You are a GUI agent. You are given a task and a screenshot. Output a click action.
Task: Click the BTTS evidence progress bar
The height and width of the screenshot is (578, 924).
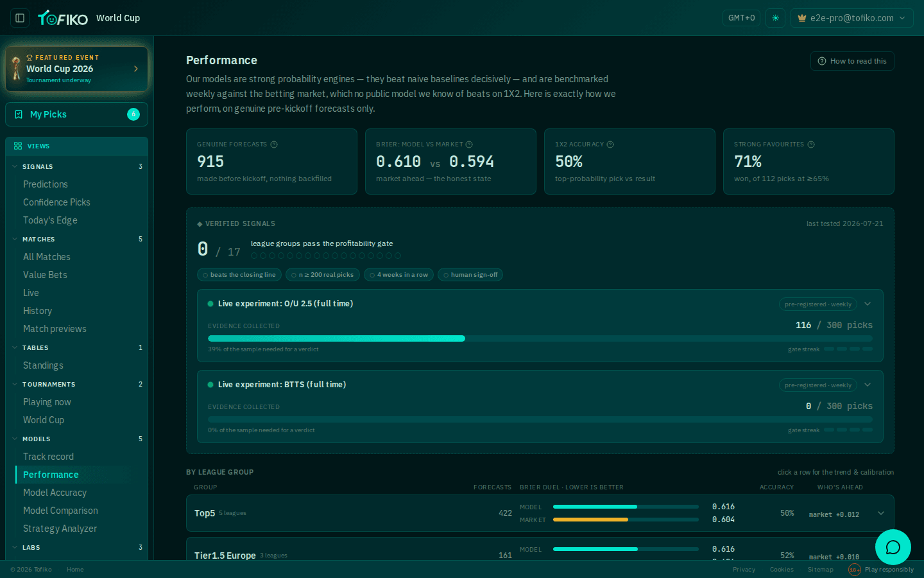(540, 419)
